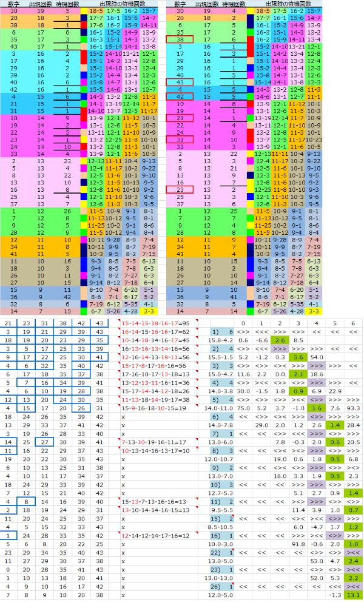Select the range cell 14.0-3.8
The width and height of the screenshot is (364, 608).
point(221,391)
